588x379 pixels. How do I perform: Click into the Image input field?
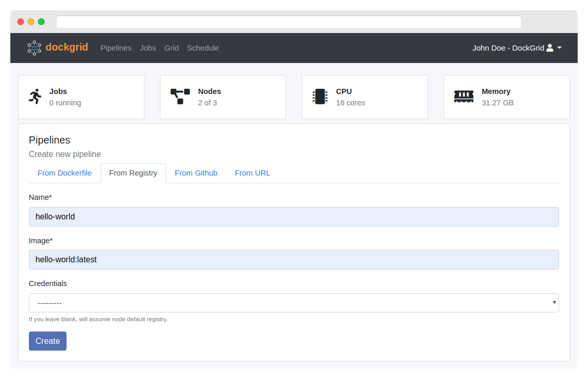[x=293, y=260]
